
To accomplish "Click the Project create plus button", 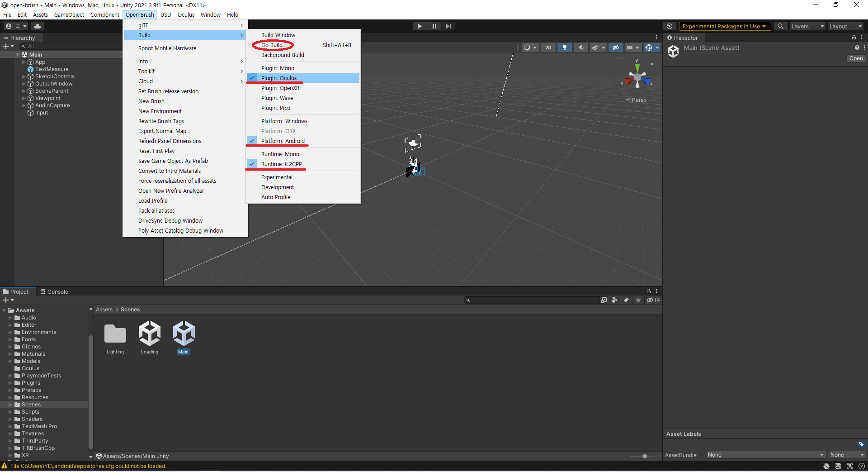I will click(8, 300).
